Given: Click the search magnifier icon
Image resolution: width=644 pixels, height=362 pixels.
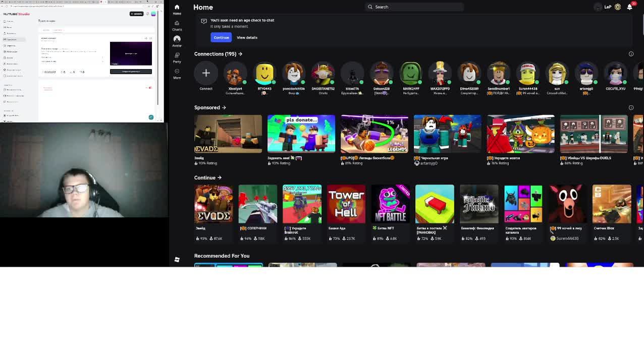Looking at the screenshot, I should point(370,7).
